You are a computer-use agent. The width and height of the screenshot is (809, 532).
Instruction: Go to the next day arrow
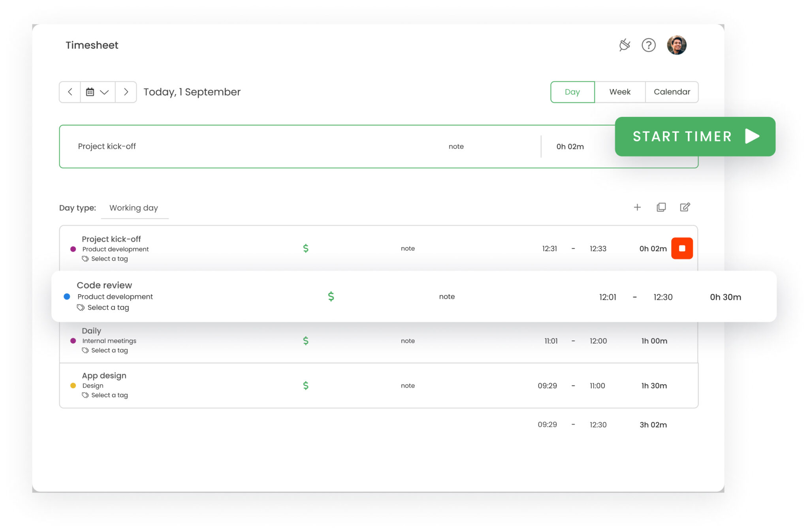tap(126, 92)
